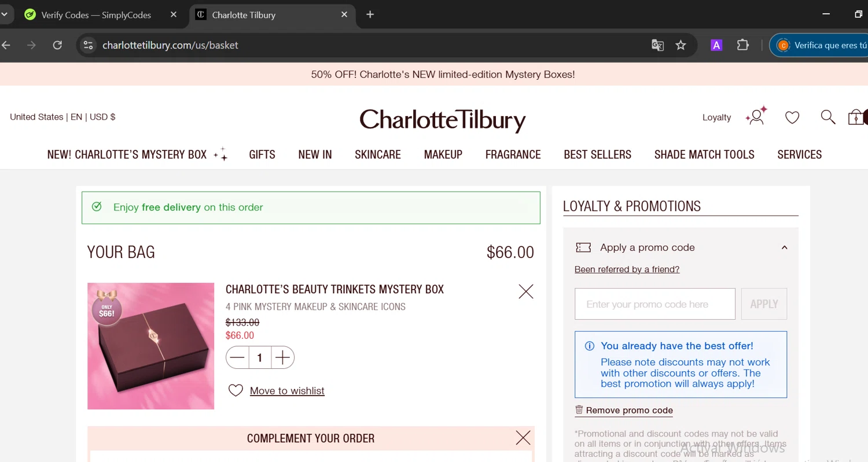Open the Mystery Box product thumbnail
Screen dimensions: 868x462
pyautogui.click(x=150, y=346)
